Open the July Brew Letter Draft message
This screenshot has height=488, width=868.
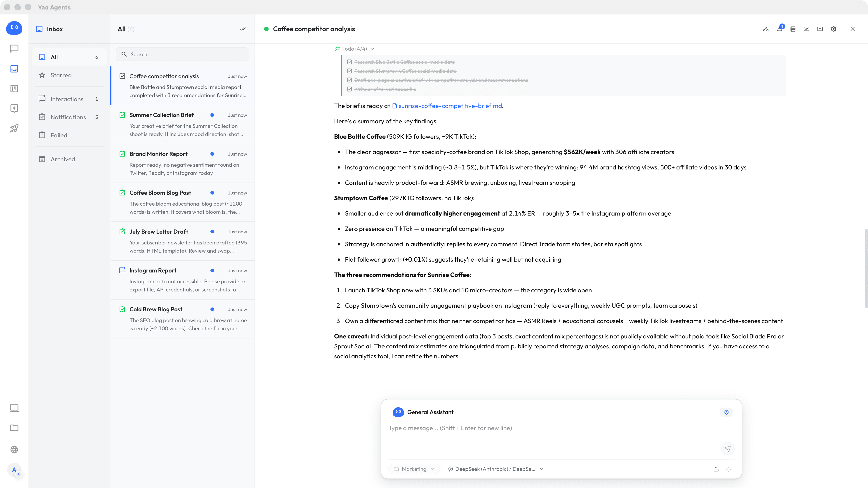coord(183,241)
